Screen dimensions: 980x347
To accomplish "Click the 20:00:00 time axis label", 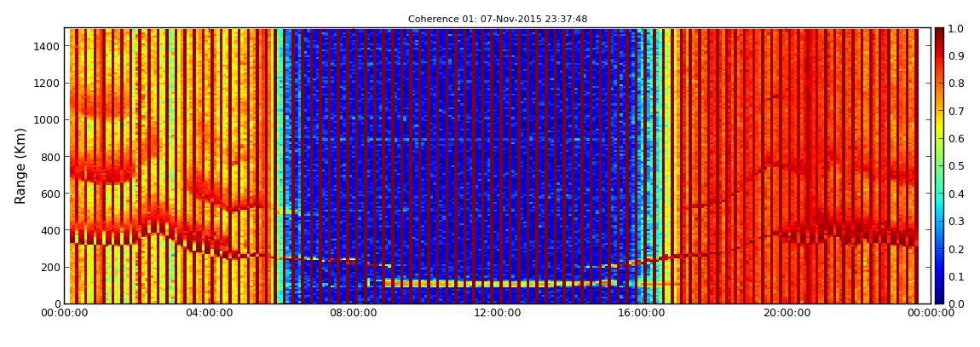I will [x=787, y=313].
